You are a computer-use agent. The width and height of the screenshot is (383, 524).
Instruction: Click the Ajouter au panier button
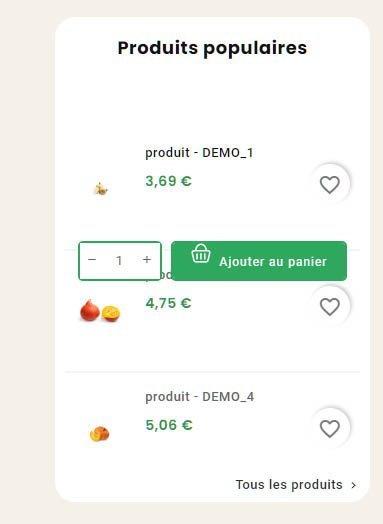point(259,261)
